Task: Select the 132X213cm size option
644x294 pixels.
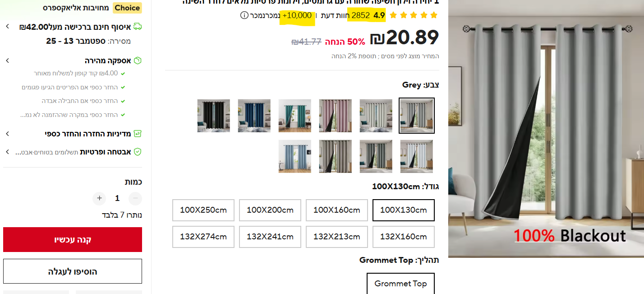Action: click(337, 237)
